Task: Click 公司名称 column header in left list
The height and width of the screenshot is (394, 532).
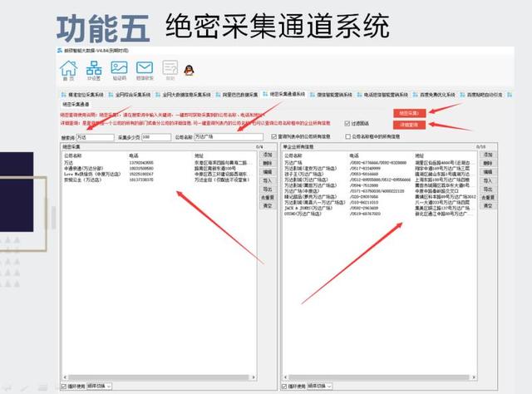Action: pyautogui.click(x=72, y=155)
